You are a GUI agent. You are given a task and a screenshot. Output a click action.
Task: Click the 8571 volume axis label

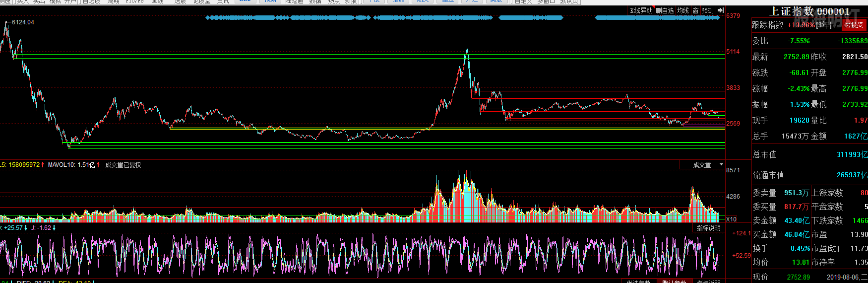pos(733,170)
